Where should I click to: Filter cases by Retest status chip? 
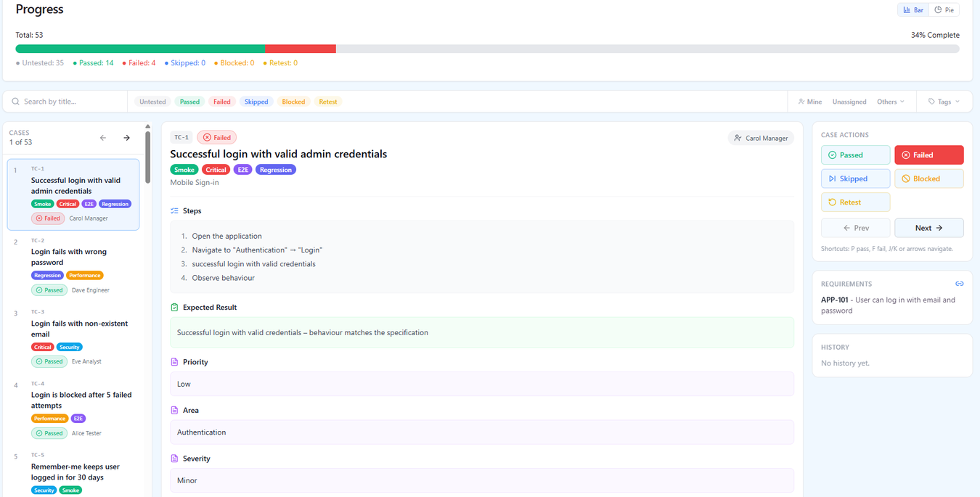(x=328, y=102)
